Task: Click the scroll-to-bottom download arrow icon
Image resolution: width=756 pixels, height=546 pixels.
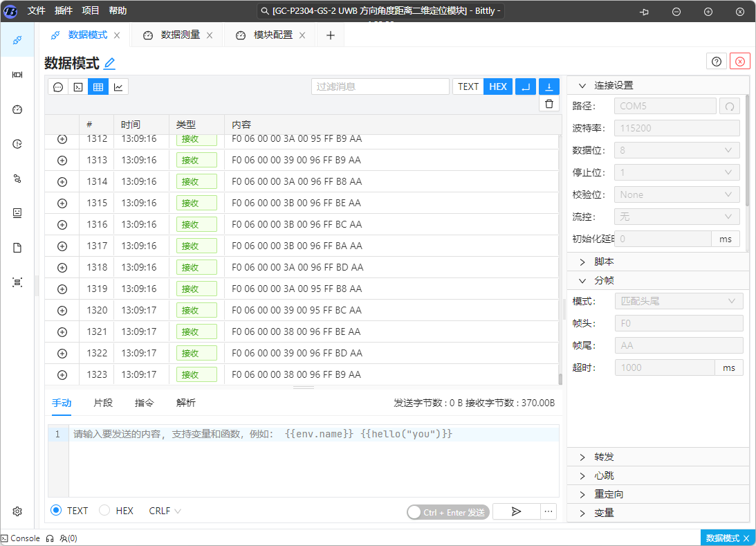Action: click(x=548, y=87)
